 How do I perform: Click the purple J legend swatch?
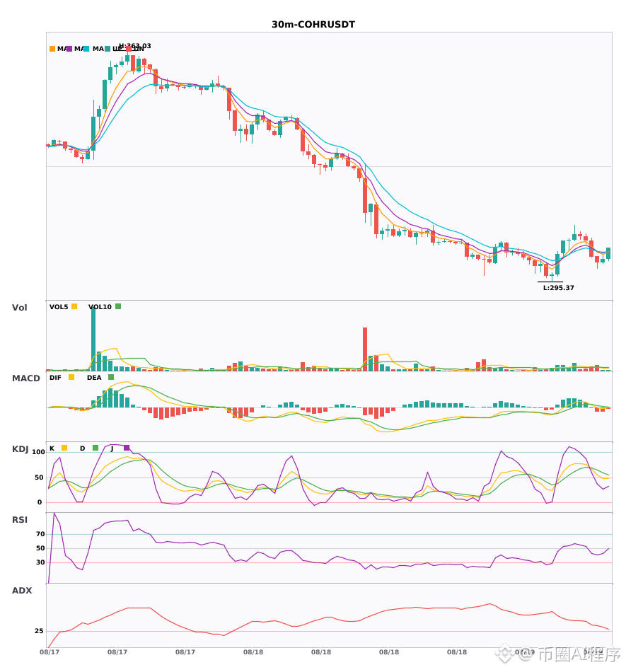[x=127, y=448]
